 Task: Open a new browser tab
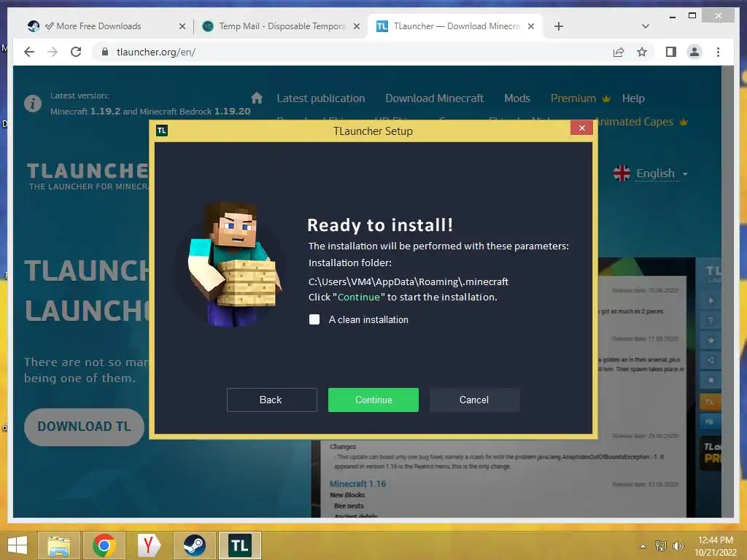[559, 26]
